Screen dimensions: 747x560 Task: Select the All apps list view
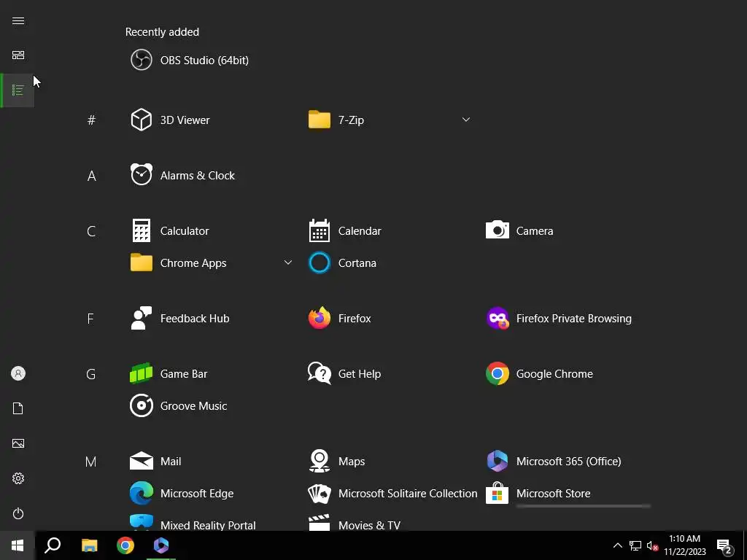coord(18,90)
